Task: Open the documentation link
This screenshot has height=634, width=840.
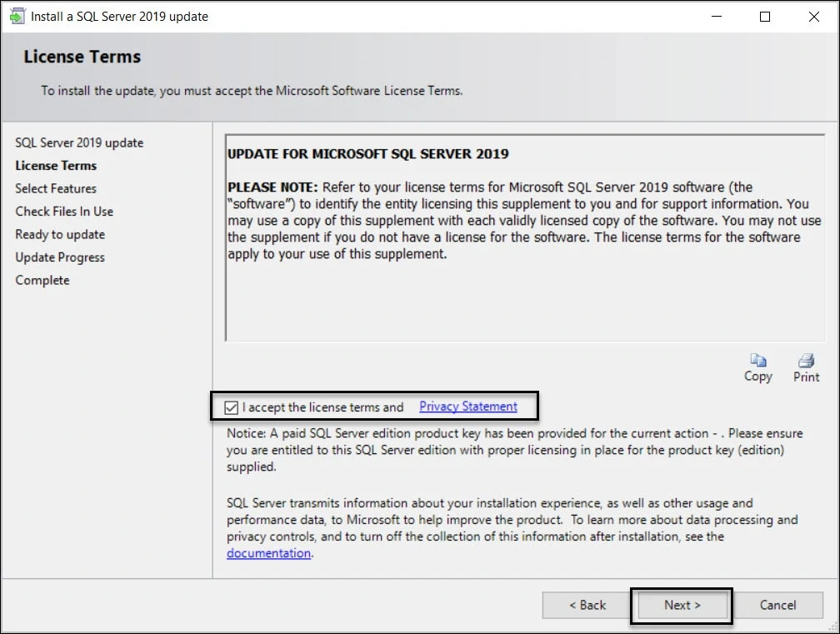Action: 268,553
